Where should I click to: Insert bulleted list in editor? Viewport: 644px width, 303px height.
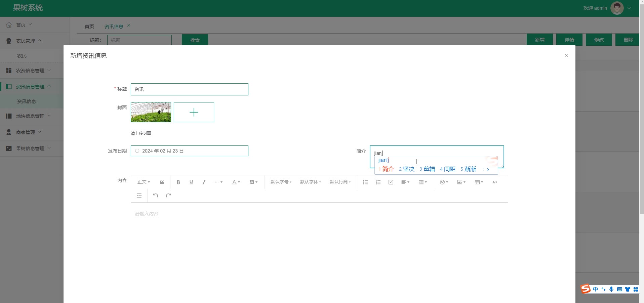coord(365,182)
